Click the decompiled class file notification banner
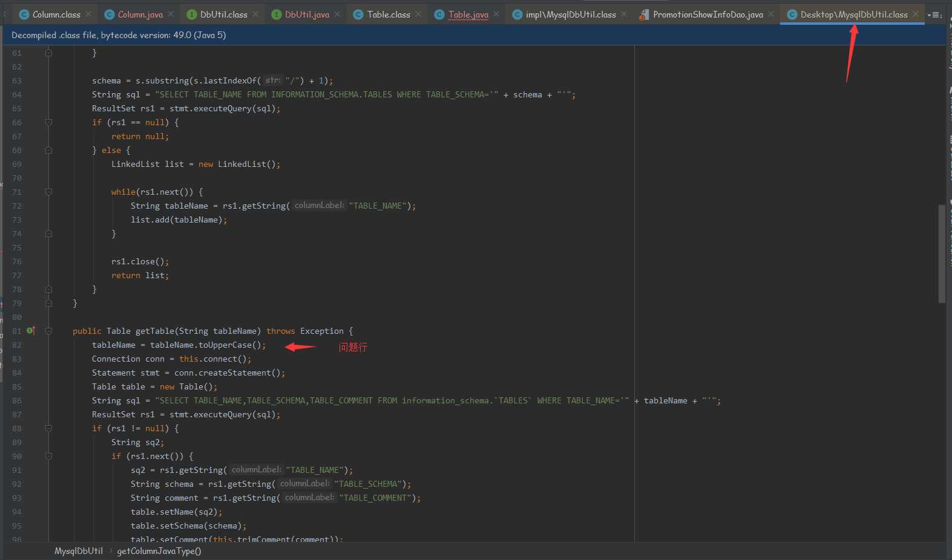952x560 pixels. 474,35
